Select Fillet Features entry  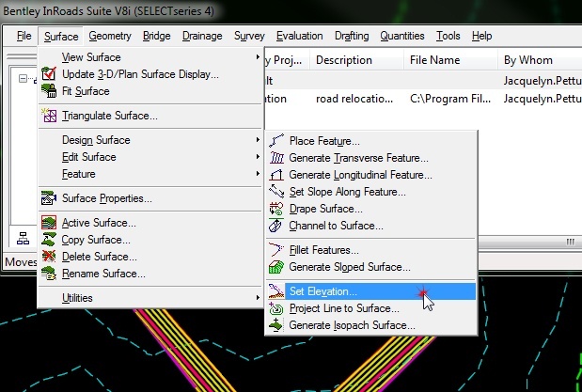(x=371, y=250)
